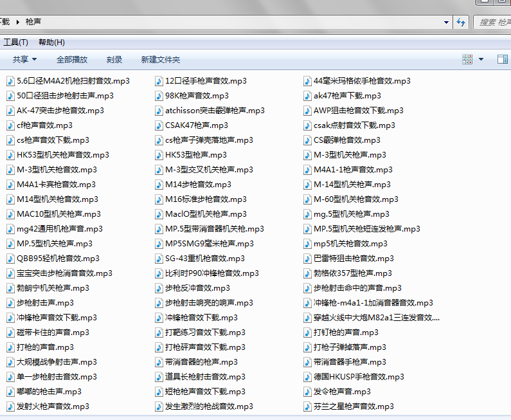511x420 pixels.
Task: Select file name 打靶练习音效下载.mp3
Action: click(205, 333)
